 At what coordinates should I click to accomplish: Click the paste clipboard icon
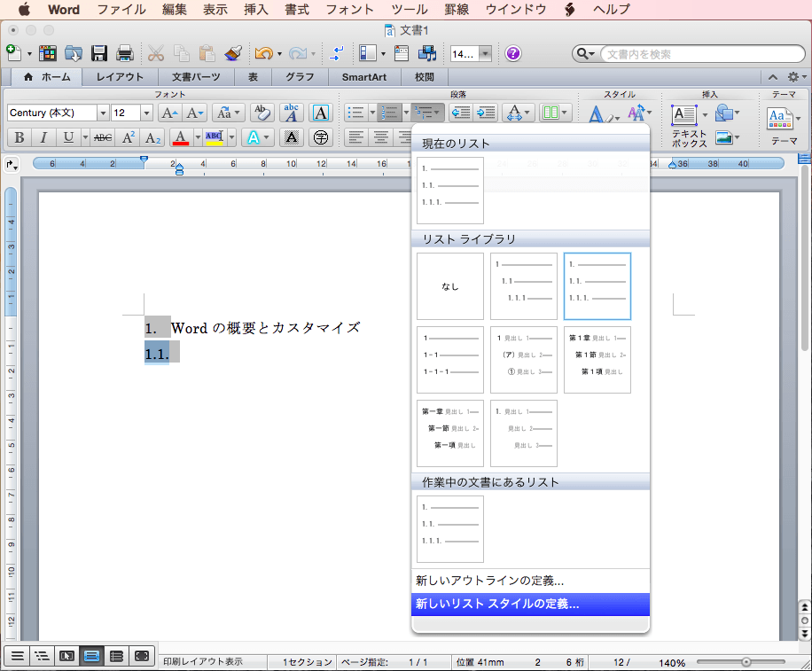point(207,53)
